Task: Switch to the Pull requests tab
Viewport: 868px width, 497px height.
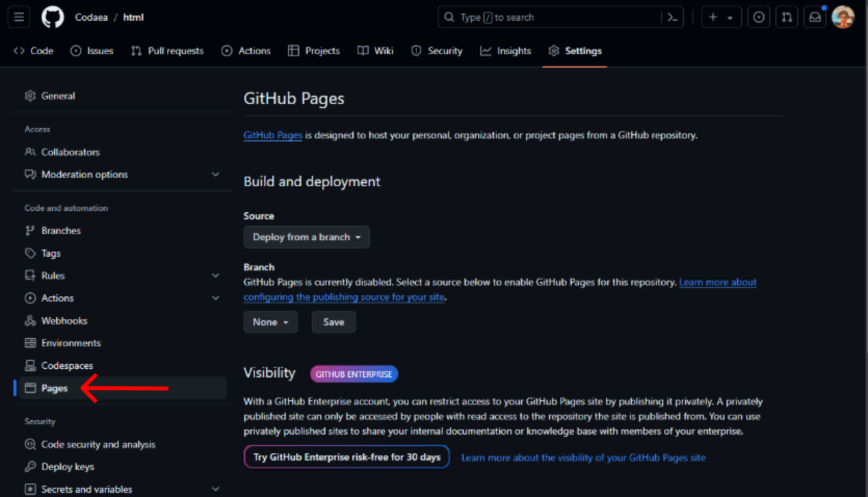Action: [x=168, y=51]
